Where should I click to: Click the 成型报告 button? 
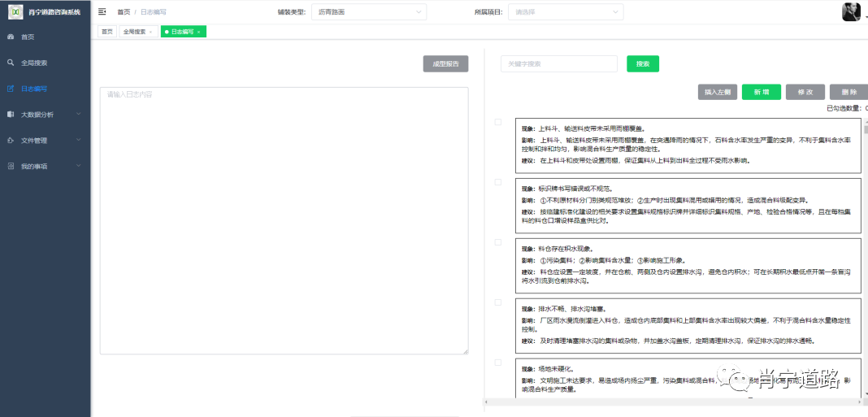point(445,63)
